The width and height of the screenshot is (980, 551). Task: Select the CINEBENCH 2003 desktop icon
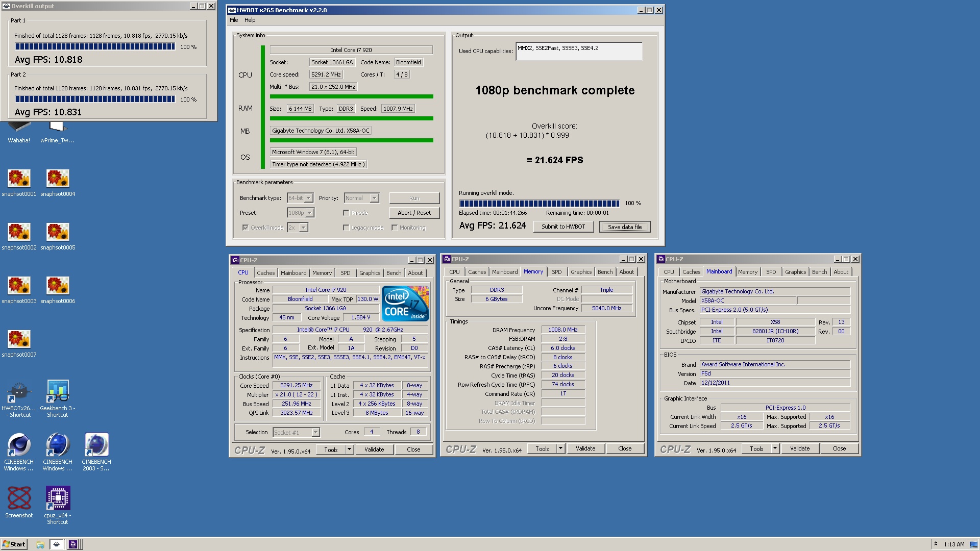pos(96,453)
